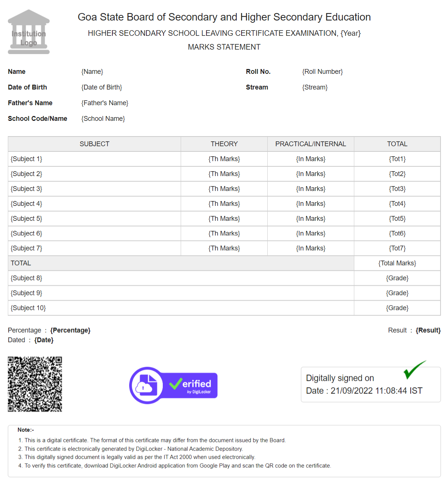This screenshot has height=486, width=448.
Task: Select the {Stream} placeholder value
Action: point(315,87)
